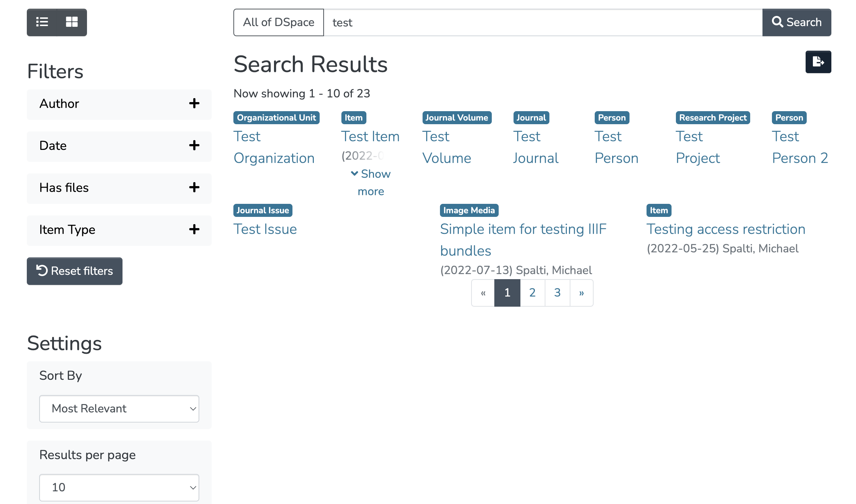Click the Reset filters button

[75, 271]
